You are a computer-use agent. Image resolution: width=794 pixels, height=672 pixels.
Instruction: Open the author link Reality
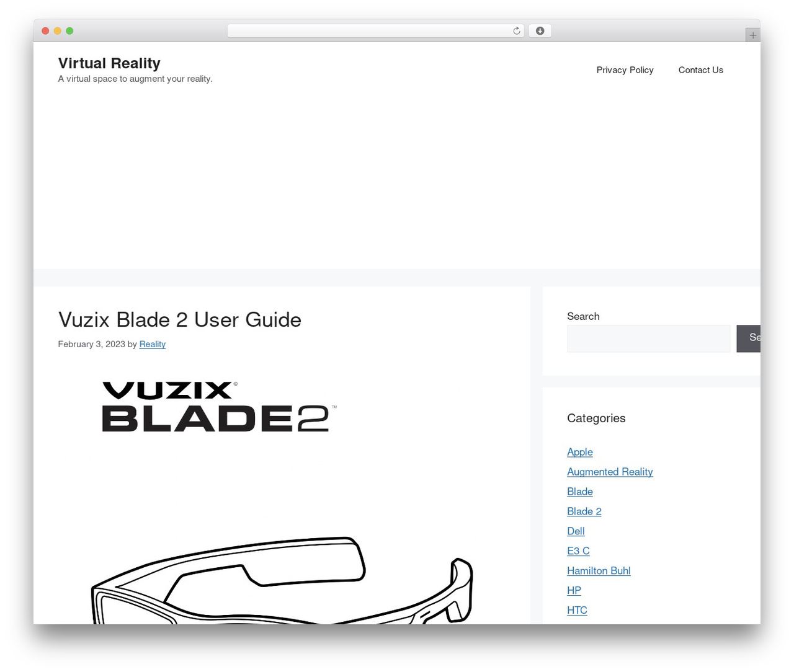pos(152,344)
